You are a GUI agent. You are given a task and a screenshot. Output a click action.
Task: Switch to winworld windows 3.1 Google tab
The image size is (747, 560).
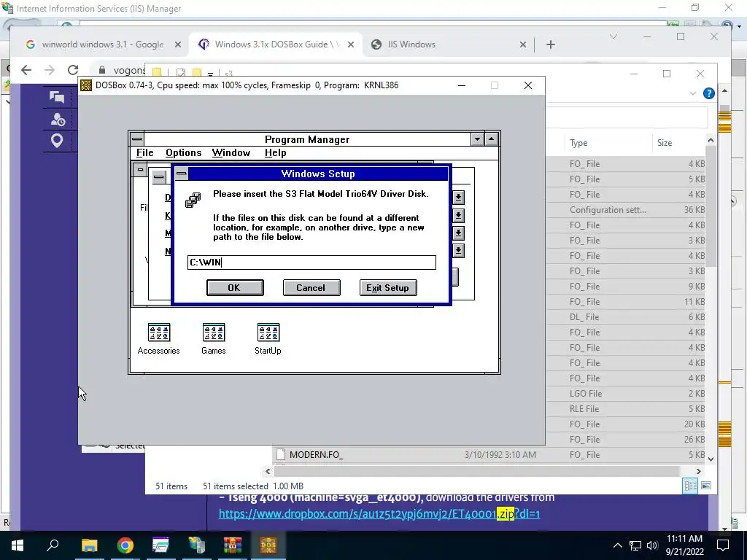point(102,44)
